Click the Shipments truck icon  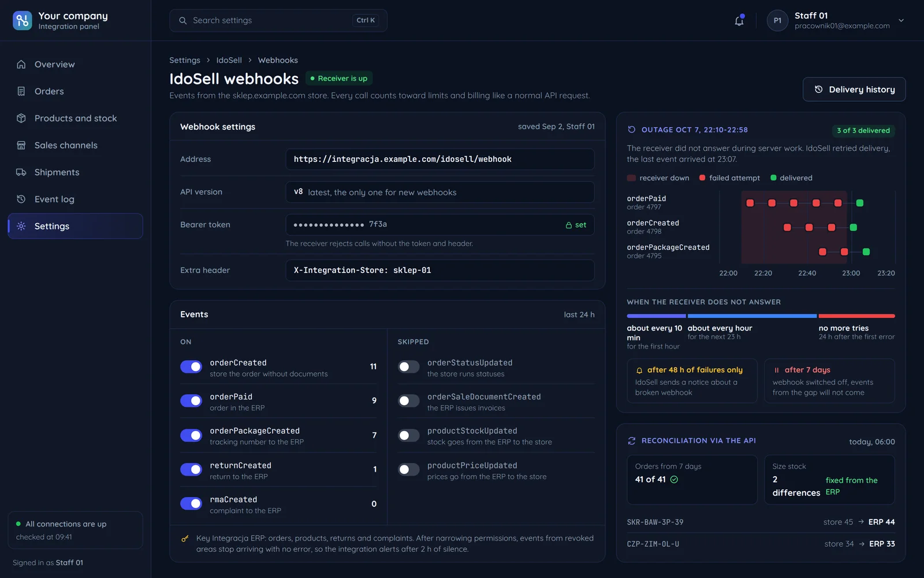point(21,172)
